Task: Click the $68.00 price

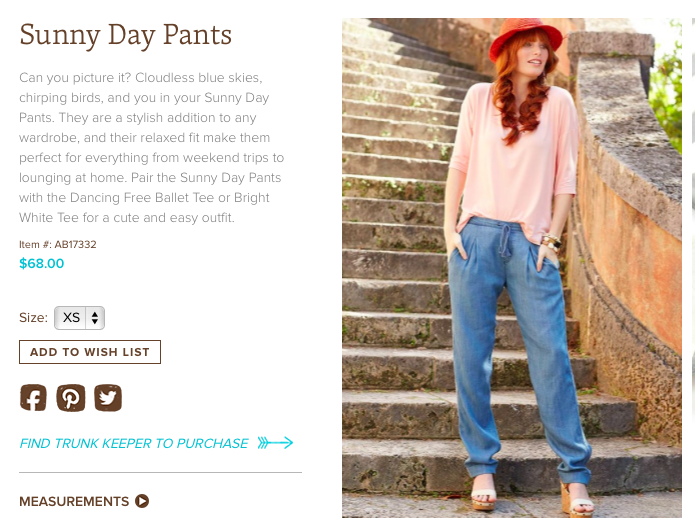Action: [x=42, y=264]
